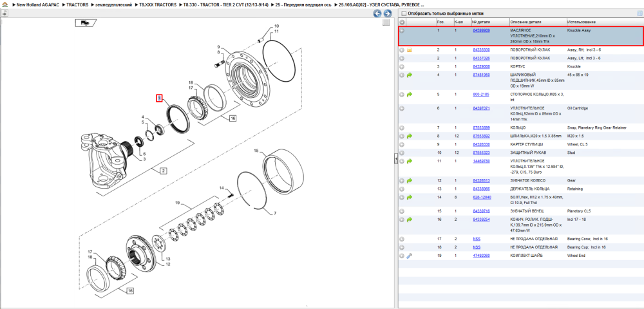
Task: Open part number link 800-2185
Action: [x=480, y=95]
